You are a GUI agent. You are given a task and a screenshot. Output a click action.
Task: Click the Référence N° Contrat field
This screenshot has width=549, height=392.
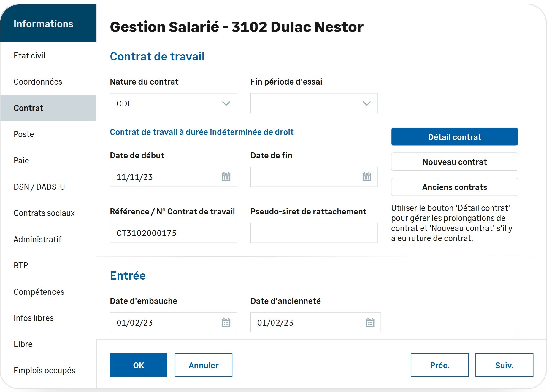(x=173, y=233)
